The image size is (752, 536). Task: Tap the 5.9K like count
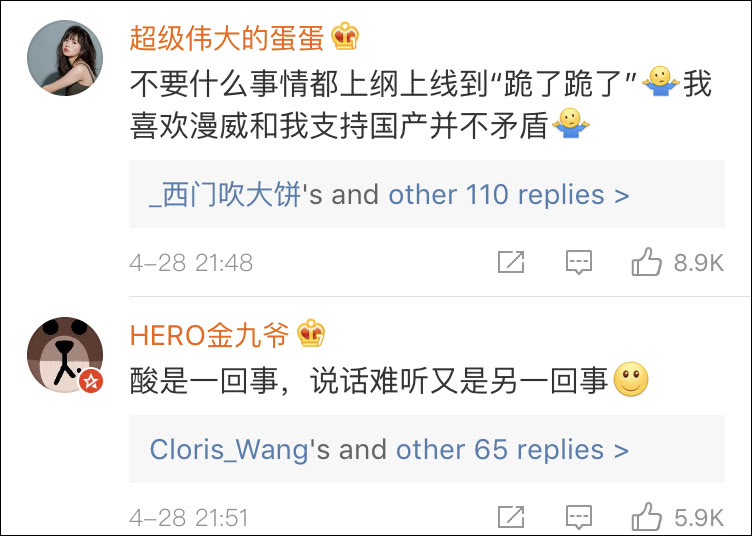pyautogui.click(x=699, y=518)
